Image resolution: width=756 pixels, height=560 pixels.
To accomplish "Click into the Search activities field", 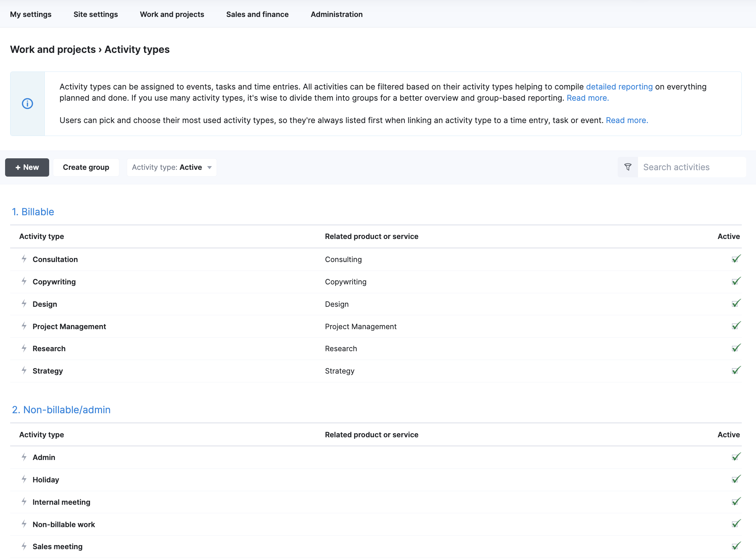I will click(x=692, y=167).
